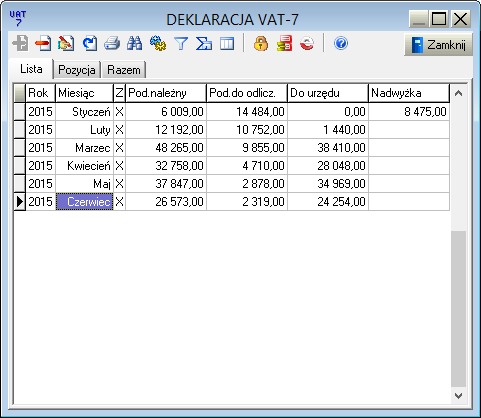Select the Kwiecień month cell
Viewport: 481px width, 418px height.
point(84,166)
